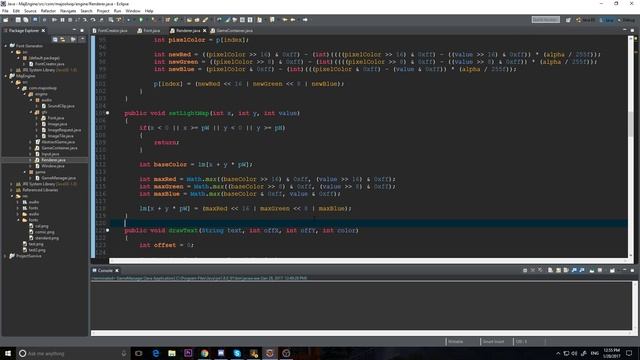Select standard.png in Package Explorer

point(47,238)
